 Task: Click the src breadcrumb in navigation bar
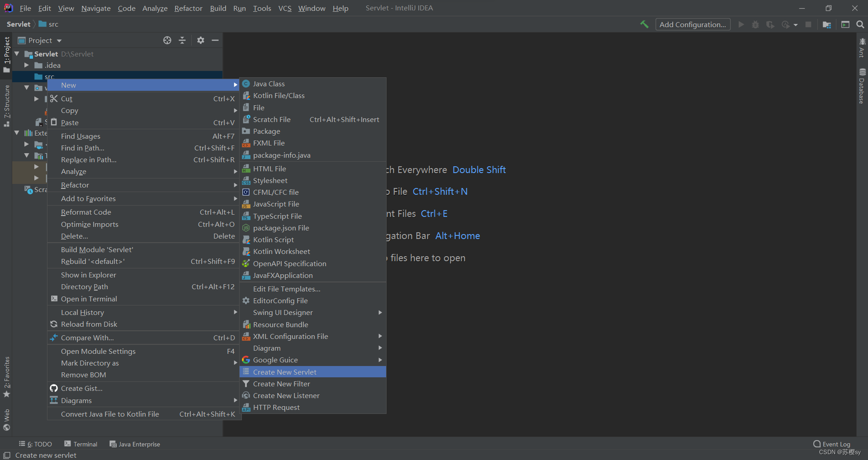pos(49,24)
